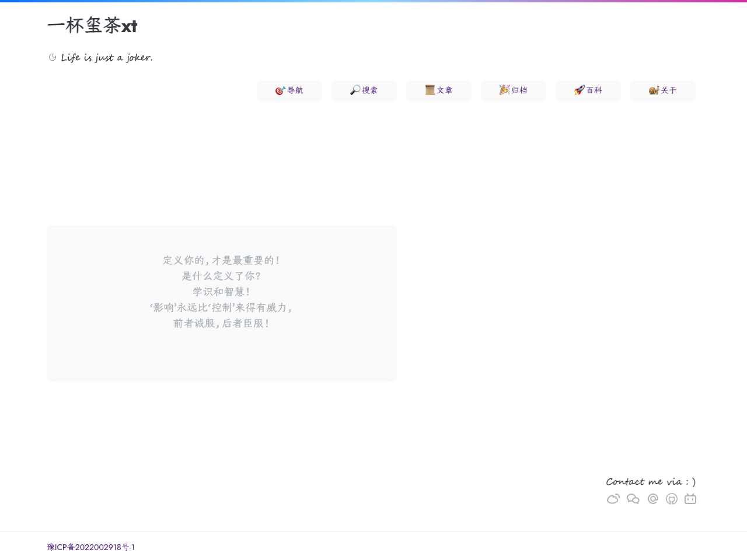Click the 'Life is just a joker.' tagline
This screenshot has width=747, height=560.
coord(107,57)
